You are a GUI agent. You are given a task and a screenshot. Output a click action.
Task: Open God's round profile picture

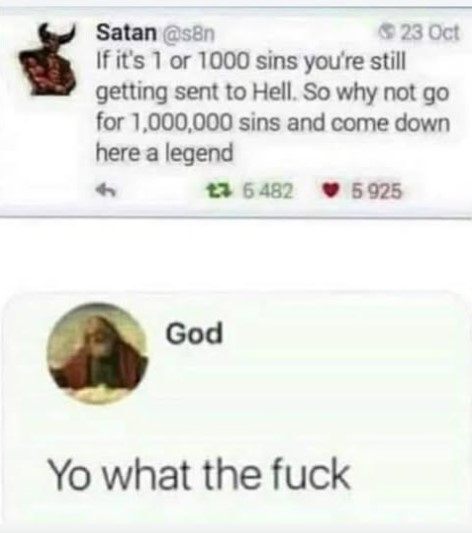98,353
